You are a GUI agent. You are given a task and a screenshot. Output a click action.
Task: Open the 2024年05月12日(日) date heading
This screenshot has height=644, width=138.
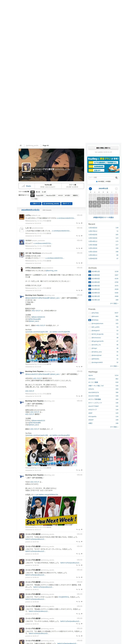(30, 210)
